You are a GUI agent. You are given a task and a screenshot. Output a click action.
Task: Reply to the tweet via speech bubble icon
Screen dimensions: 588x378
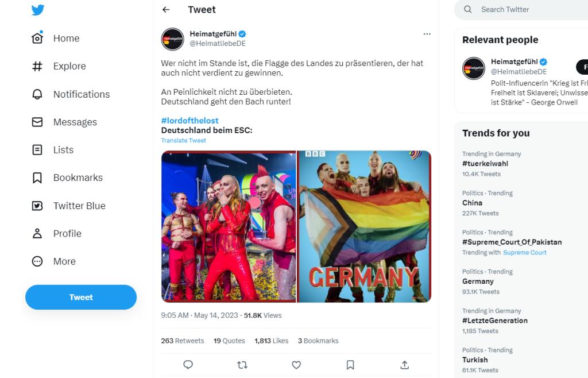point(188,365)
